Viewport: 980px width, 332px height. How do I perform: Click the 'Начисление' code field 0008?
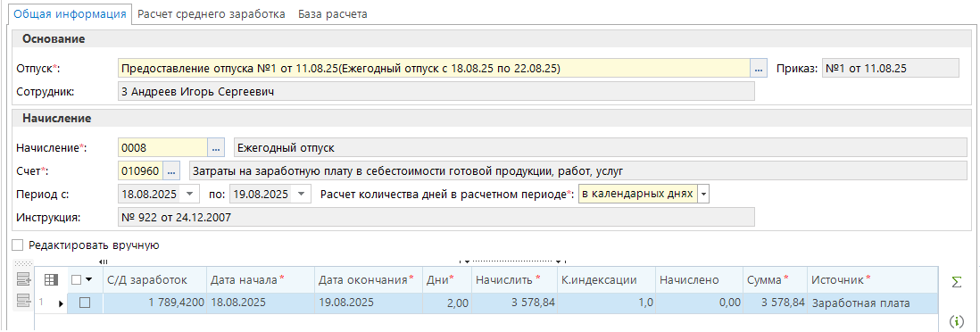pyautogui.click(x=162, y=148)
